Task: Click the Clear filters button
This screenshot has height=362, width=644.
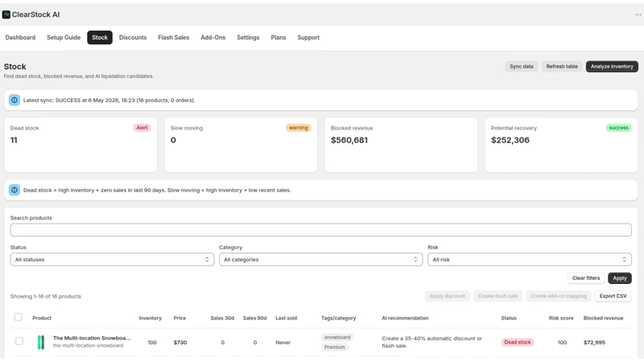Action: tap(586, 278)
